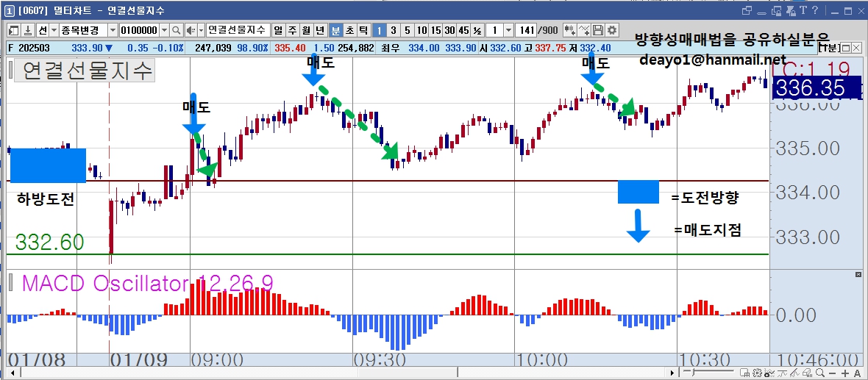Select the 30-minute interval button
The width and height of the screenshot is (868, 380).
pos(449,30)
